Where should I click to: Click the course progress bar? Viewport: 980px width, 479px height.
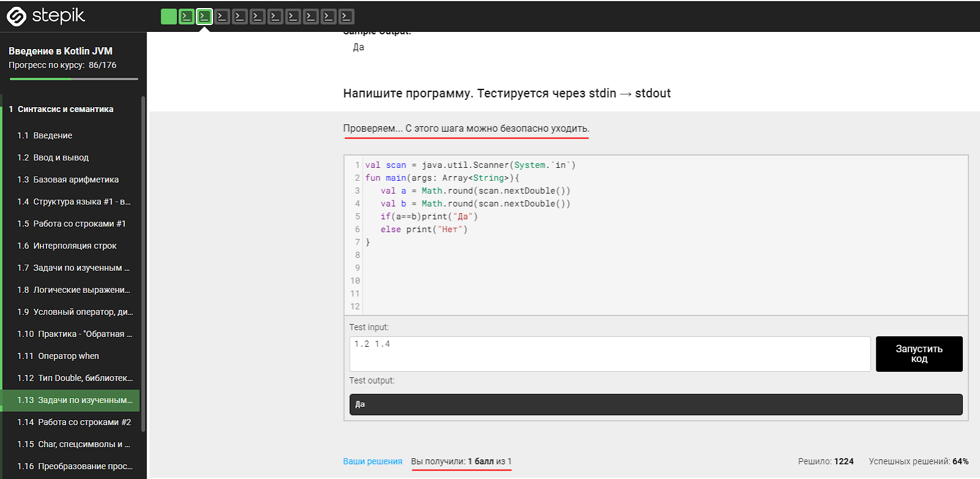point(73,79)
